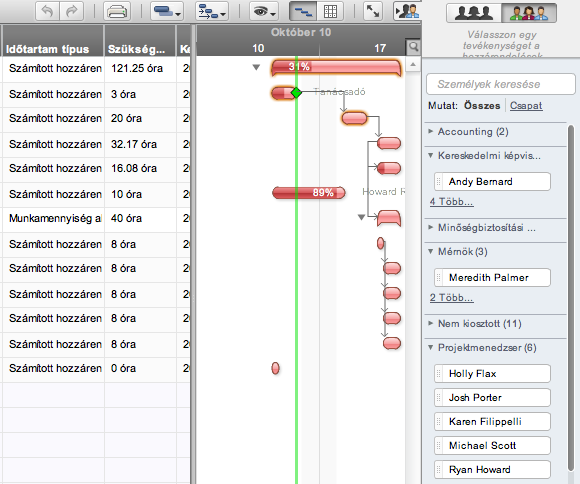The height and width of the screenshot is (484, 580).
Task: Click the 10 óra cell
Action: point(140,194)
